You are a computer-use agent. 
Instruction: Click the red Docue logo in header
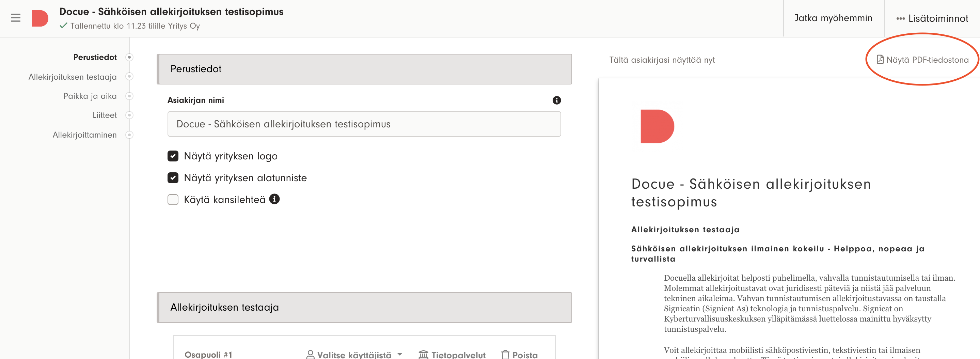(x=40, y=18)
